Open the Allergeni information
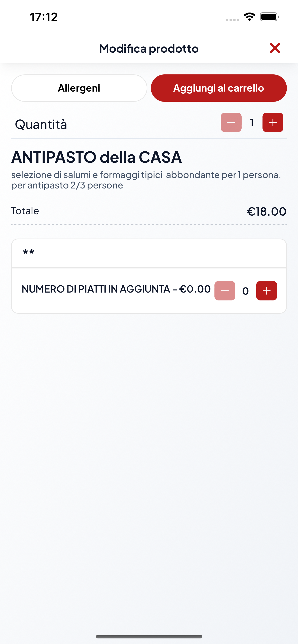Image resolution: width=298 pixels, height=644 pixels. pyautogui.click(x=79, y=88)
